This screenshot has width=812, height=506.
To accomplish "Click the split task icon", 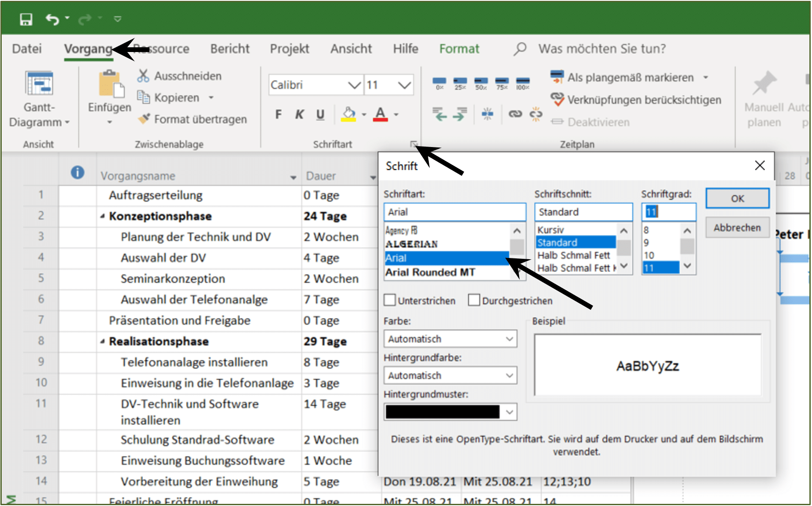I will click(x=487, y=114).
